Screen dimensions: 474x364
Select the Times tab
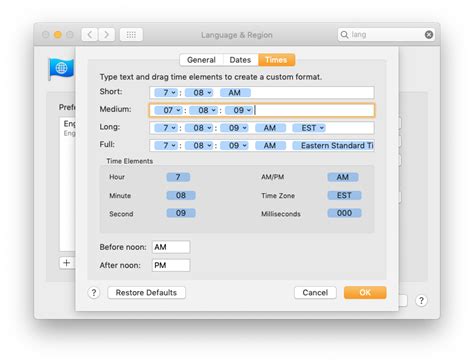tap(276, 60)
